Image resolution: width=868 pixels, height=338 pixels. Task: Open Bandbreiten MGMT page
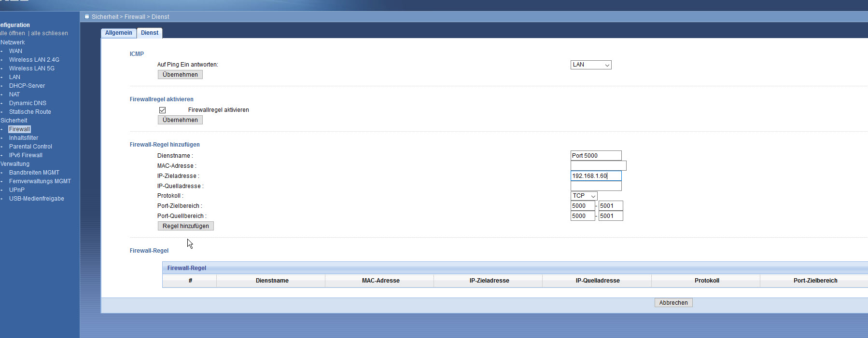34,173
